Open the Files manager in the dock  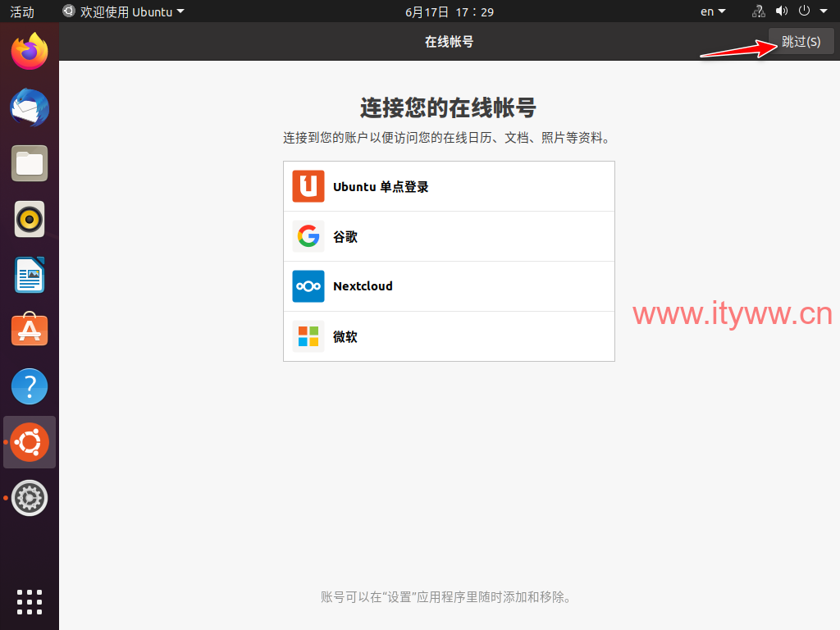30,163
